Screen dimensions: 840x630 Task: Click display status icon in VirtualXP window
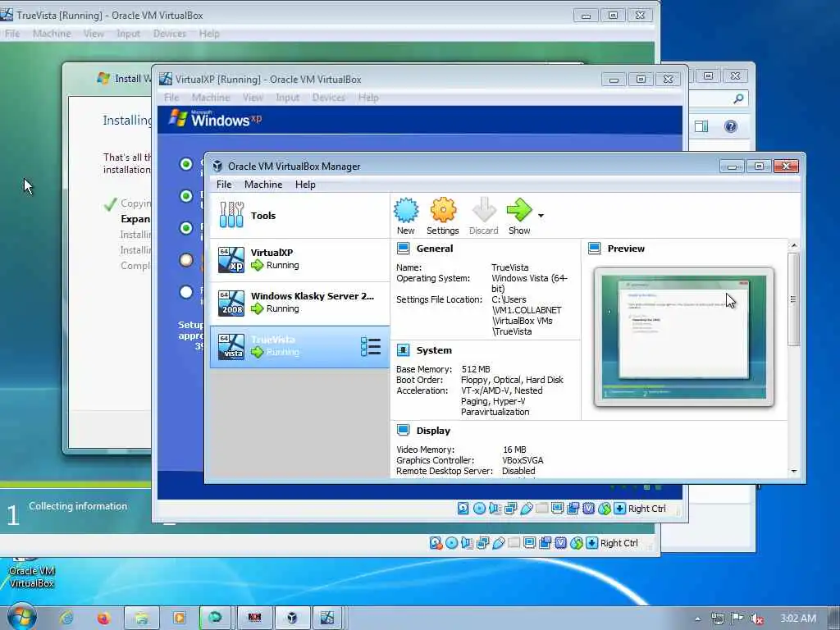click(x=557, y=509)
